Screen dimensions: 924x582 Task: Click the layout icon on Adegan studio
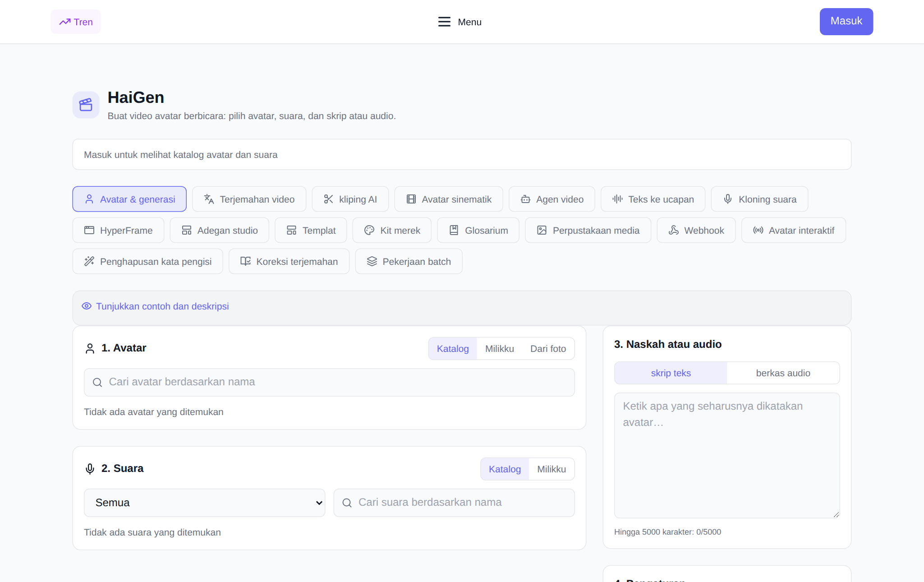pyautogui.click(x=187, y=230)
